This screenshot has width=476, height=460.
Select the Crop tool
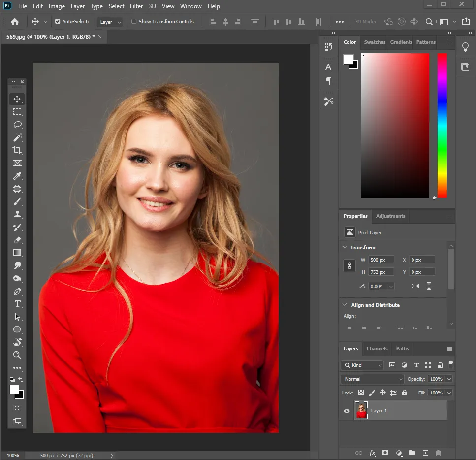click(x=17, y=150)
